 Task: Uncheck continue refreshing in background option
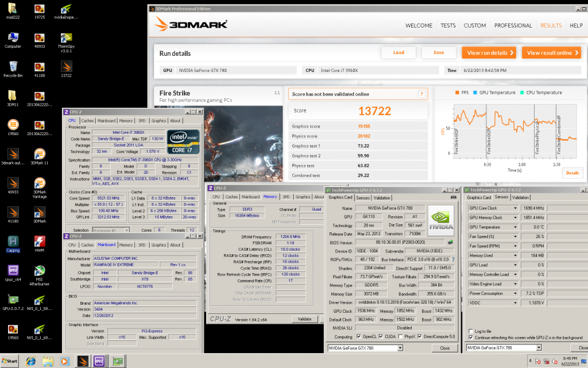[x=471, y=338]
